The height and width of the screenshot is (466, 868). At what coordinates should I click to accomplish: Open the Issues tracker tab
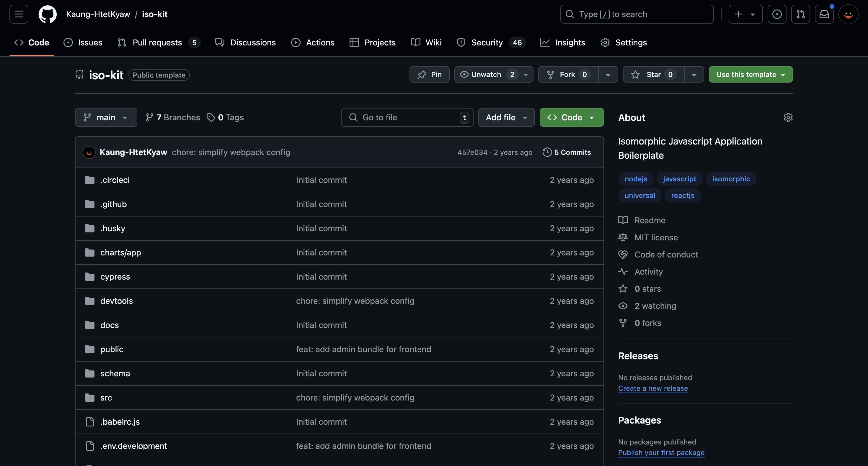coord(90,42)
